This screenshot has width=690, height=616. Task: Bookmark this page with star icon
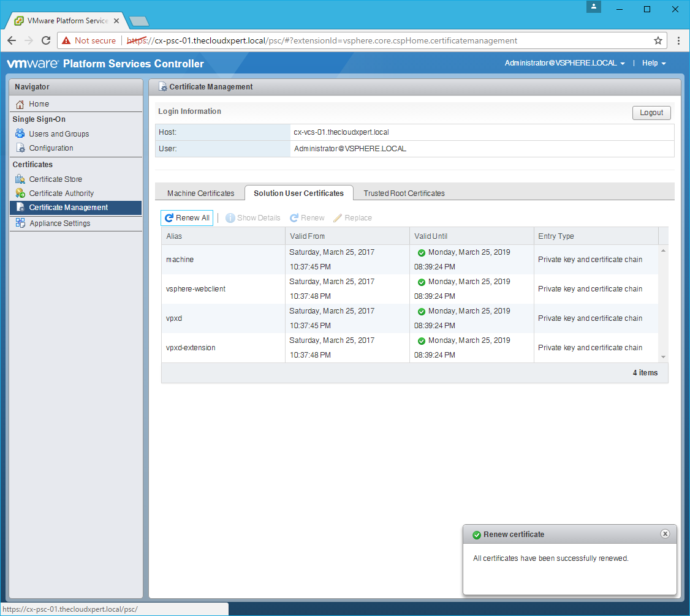pyautogui.click(x=658, y=40)
